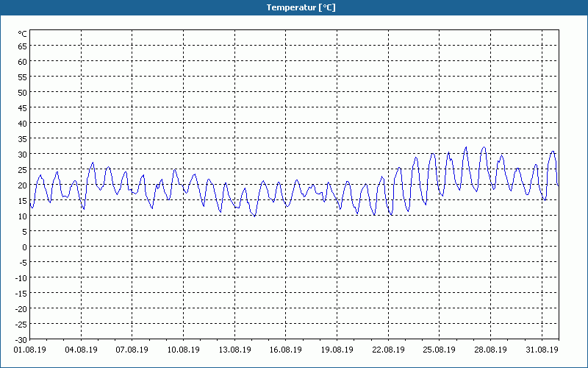Select the 50 value on temperature axis
Viewport: 588px width, 368px height.
(23, 93)
